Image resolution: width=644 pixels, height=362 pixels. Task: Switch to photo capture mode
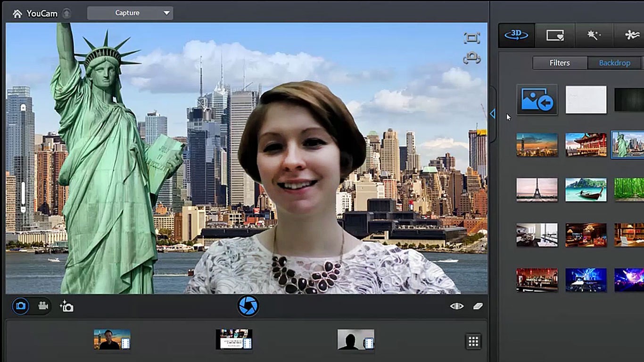coord(20,306)
